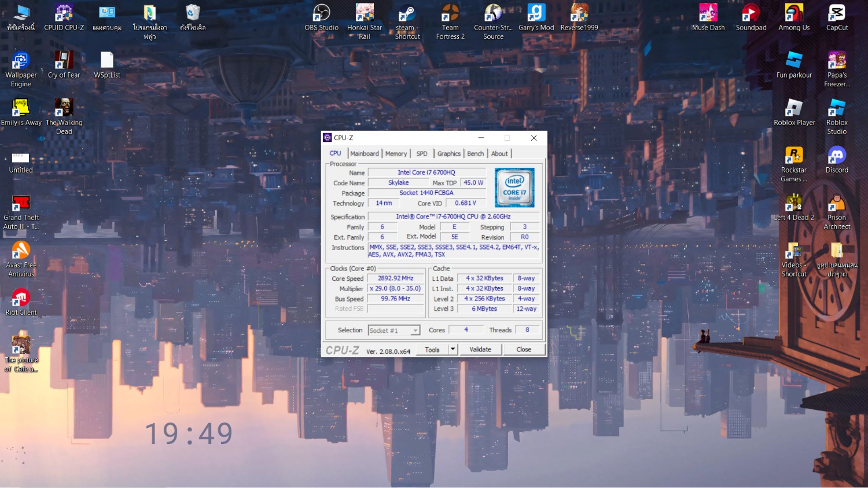This screenshot has width=868, height=488.
Task: Click the Validate button
Action: click(x=480, y=349)
